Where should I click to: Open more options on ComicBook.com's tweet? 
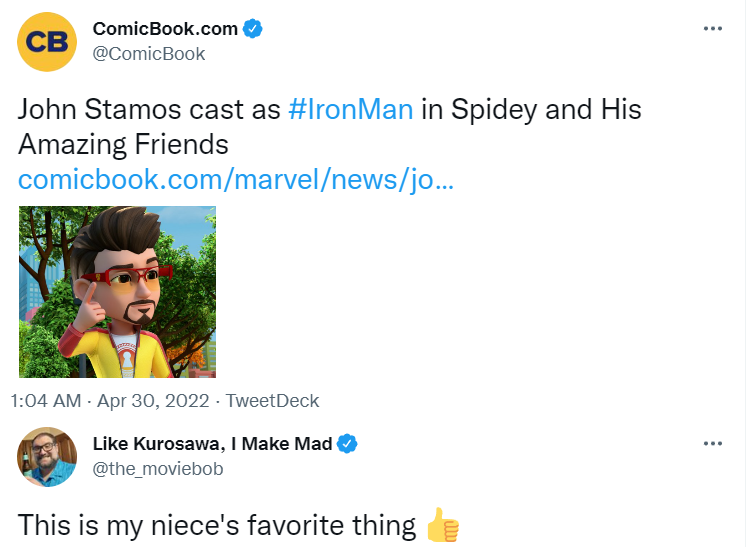pos(712,28)
